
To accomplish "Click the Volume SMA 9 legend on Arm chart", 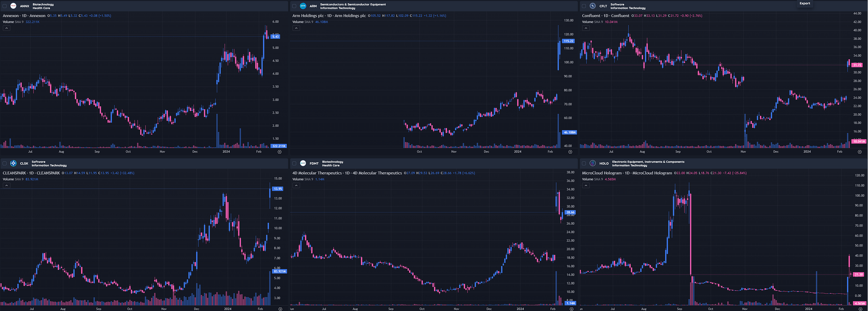I will tap(303, 22).
